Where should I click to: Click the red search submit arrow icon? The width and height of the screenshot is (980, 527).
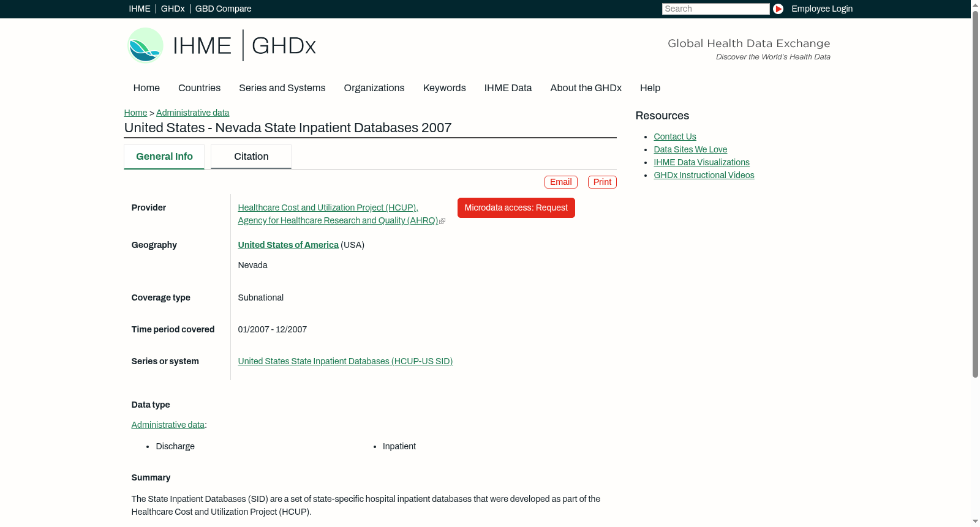click(778, 9)
